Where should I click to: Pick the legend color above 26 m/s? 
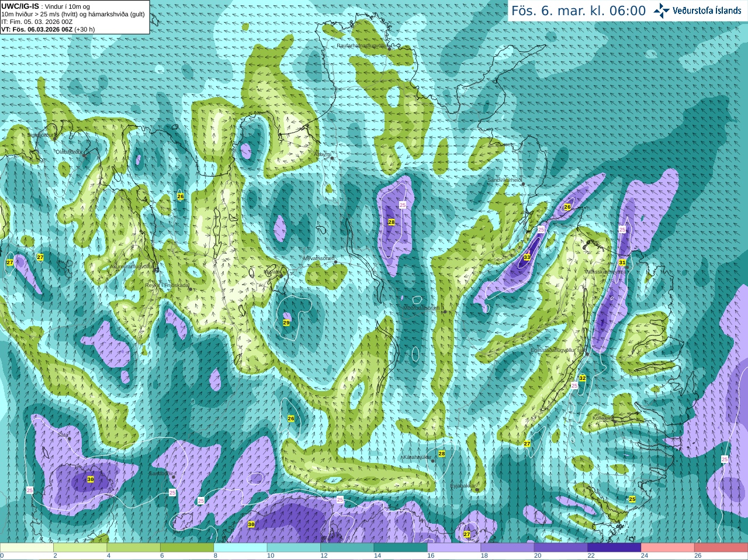tap(721, 548)
